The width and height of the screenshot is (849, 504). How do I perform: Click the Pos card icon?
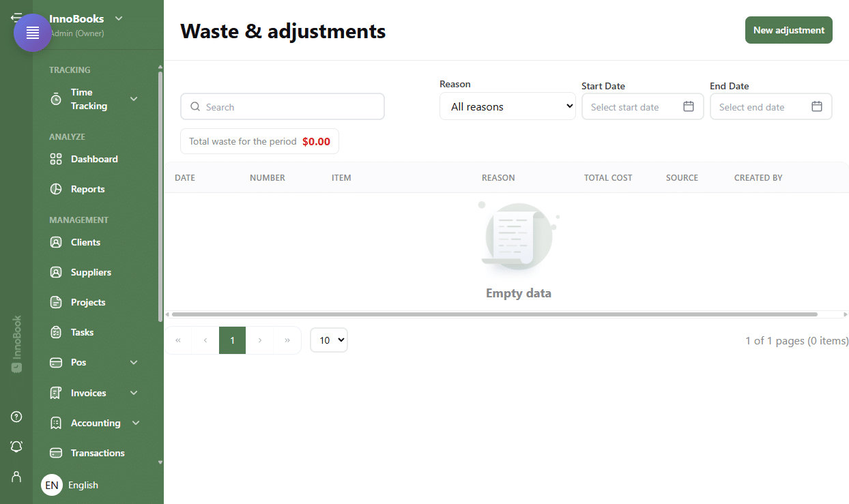56,362
